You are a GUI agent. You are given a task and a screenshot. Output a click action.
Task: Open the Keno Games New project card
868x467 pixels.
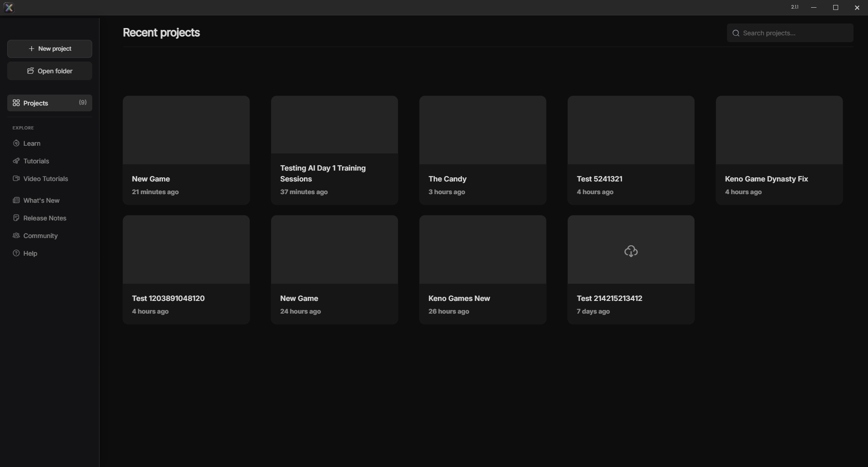coord(483,270)
